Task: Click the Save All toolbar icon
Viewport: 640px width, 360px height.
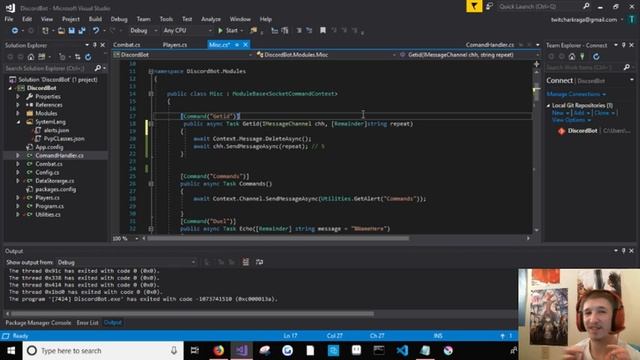Action: tap(82, 31)
